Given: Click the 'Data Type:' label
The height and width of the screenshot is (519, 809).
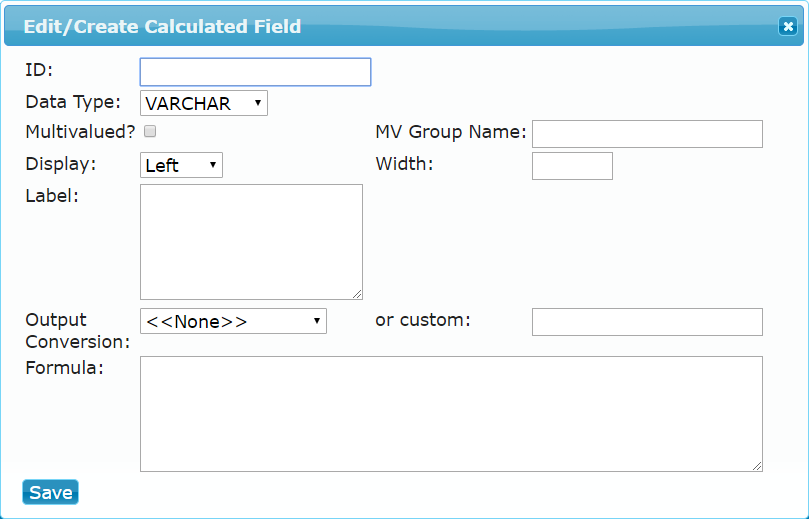Looking at the screenshot, I should (x=73, y=102).
